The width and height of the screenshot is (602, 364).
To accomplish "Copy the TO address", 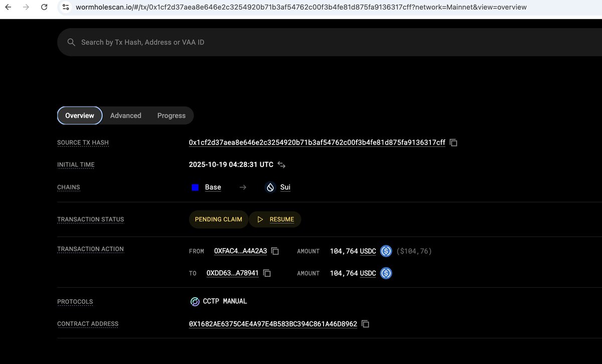I will point(267,273).
